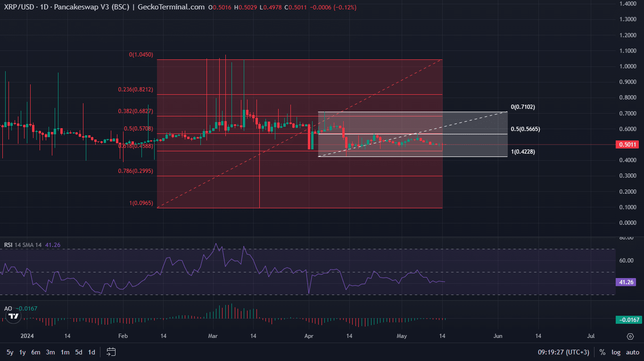This screenshot has height=361, width=644.
Task: Select the 1m time range
Action: pos(65,352)
